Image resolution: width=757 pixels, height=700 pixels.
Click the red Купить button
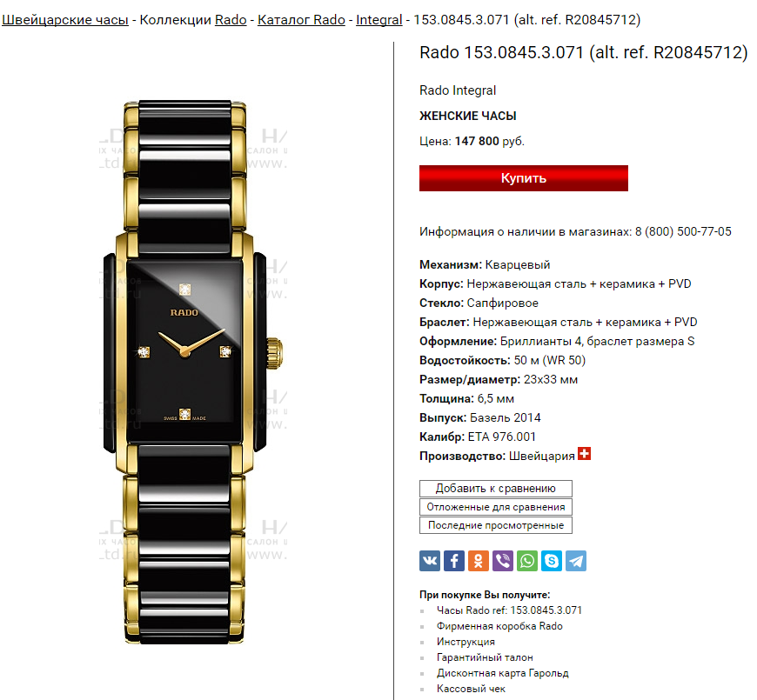point(523,178)
